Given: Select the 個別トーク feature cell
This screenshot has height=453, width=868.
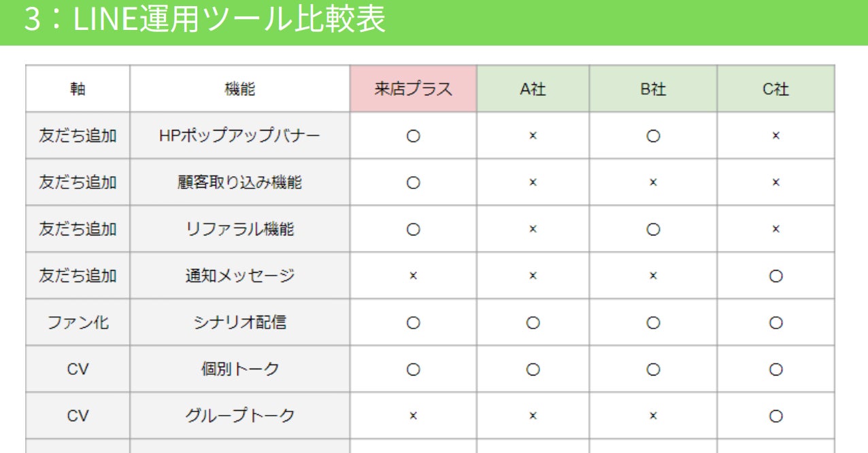Looking at the screenshot, I should click(x=239, y=369).
